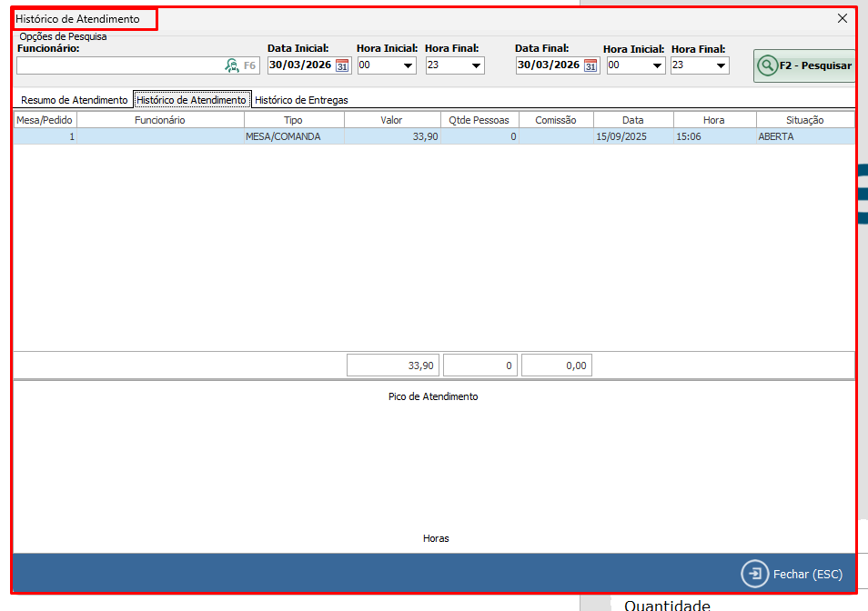Select the MESA/COMANDA row in the table
This screenshot has height=611, width=868.
282,136
